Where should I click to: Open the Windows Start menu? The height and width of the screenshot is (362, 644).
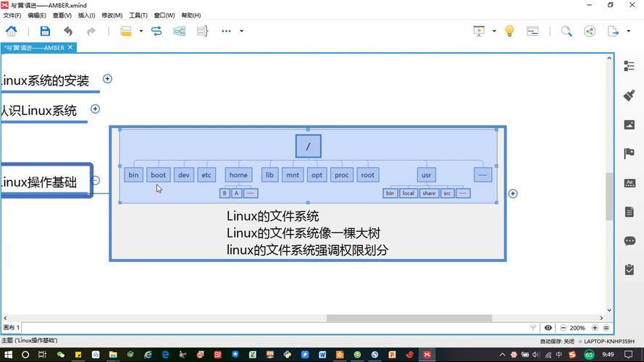pyautogui.click(x=8, y=355)
